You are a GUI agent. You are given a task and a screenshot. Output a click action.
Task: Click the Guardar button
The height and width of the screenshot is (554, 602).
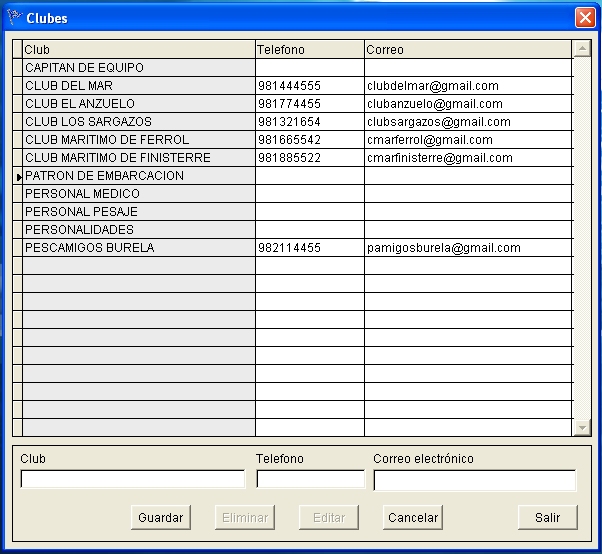click(x=160, y=517)
